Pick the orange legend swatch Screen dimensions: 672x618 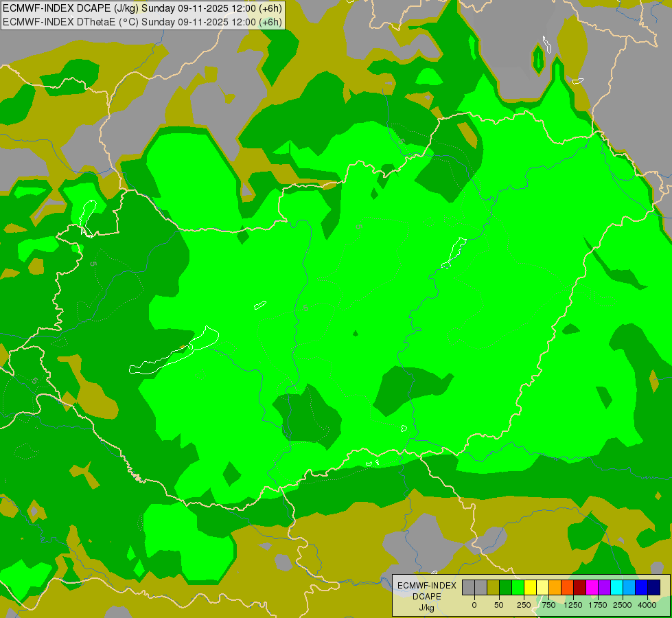(x=555, y=587)
